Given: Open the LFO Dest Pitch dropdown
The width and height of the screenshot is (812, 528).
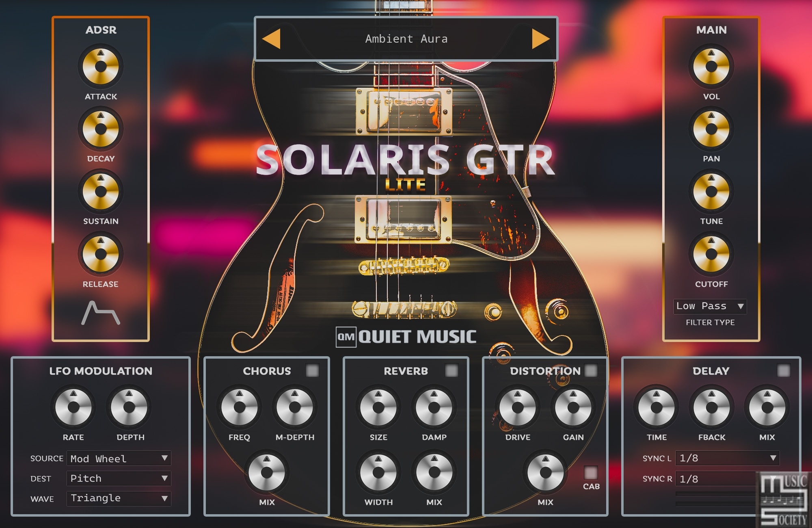Looking at the screenshot, I should coord(119,478).
